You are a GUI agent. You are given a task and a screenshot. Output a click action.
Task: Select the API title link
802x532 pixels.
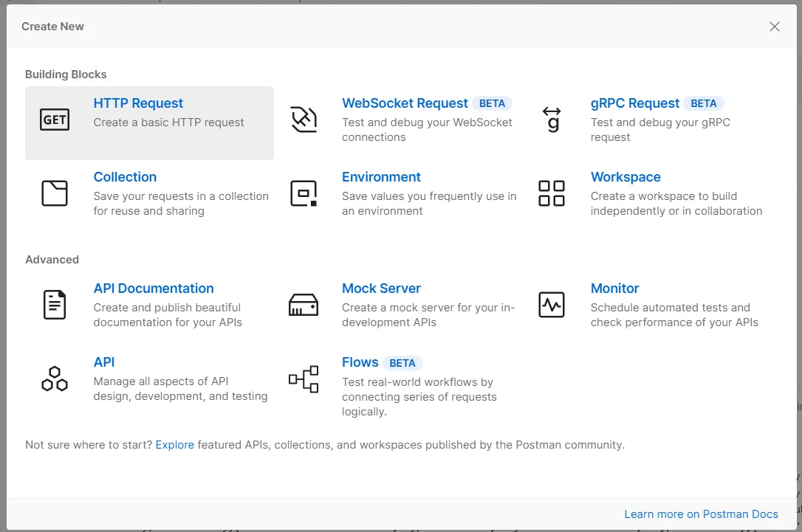click(x=104, y=362)
